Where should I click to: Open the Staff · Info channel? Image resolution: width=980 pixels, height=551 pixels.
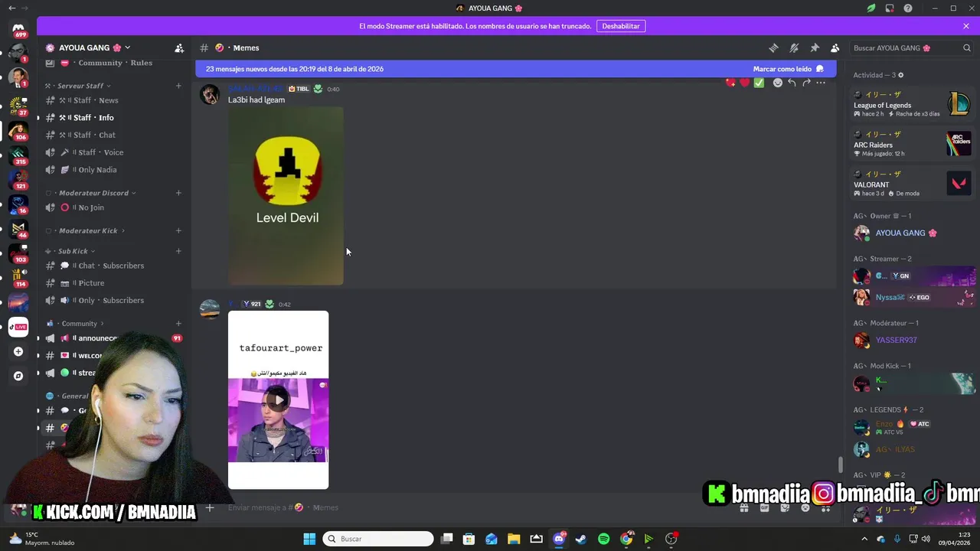pos(113,118)
